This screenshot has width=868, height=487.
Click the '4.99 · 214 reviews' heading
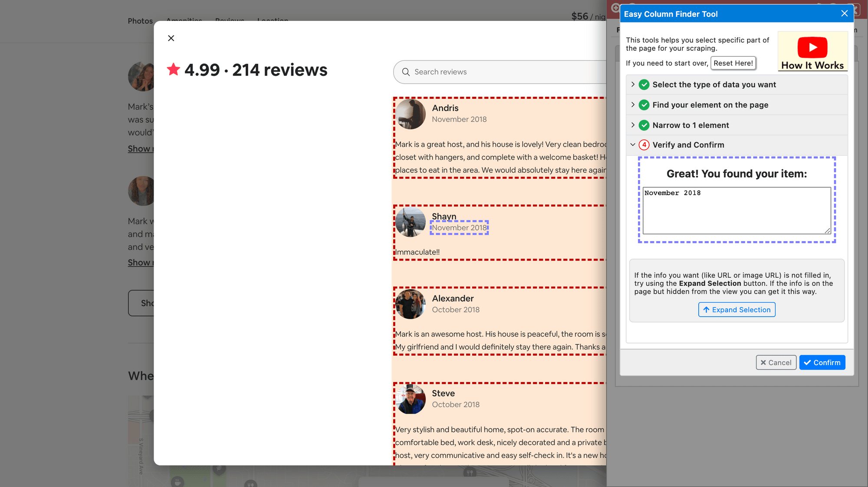tap(256, 70)
